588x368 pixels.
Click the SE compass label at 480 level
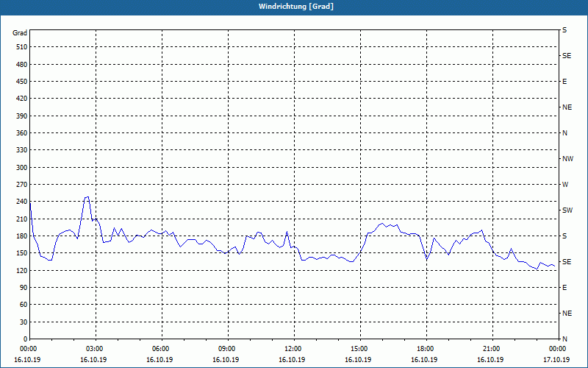click(567, 56)
